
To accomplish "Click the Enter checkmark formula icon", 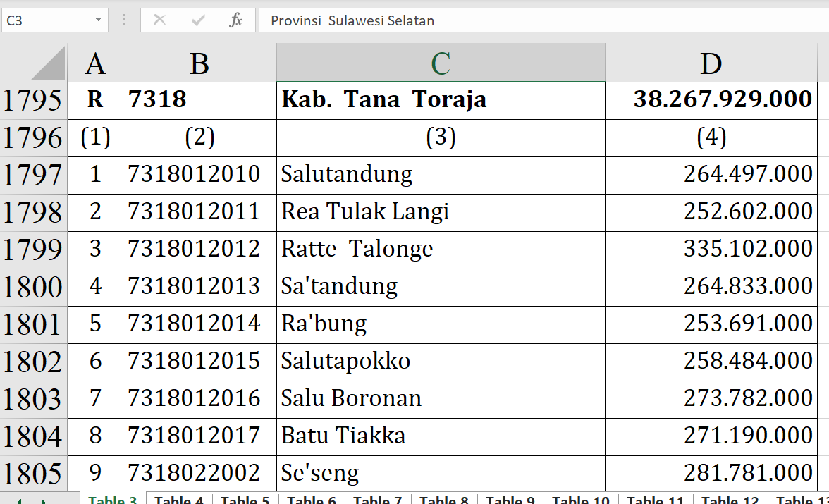I will 198,20.
